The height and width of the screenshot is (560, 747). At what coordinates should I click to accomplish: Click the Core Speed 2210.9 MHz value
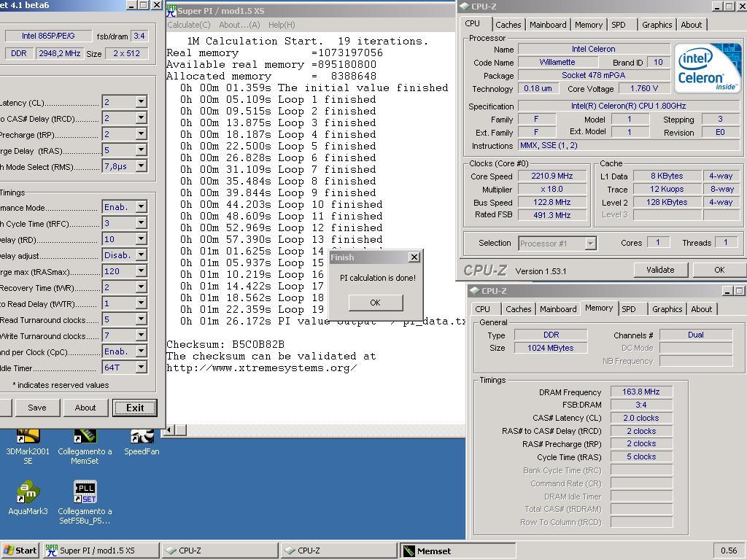(x=552, y=176)
